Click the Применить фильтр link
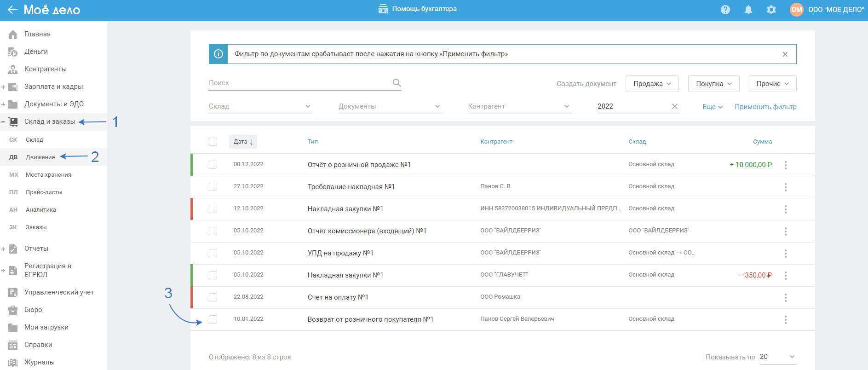868x370 pixels. coord(765,107)
